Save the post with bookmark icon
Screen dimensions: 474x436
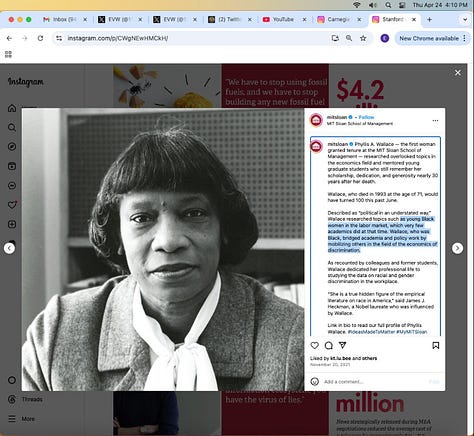(x=436, y=345)
